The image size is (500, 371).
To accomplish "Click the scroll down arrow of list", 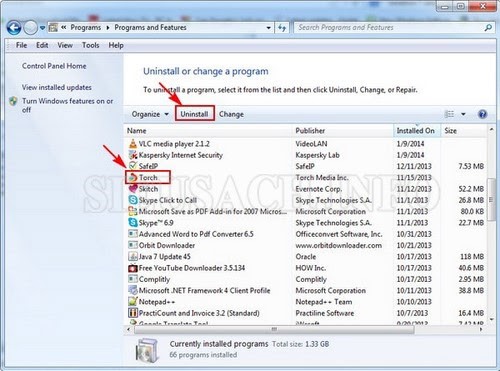I will 491,320.
